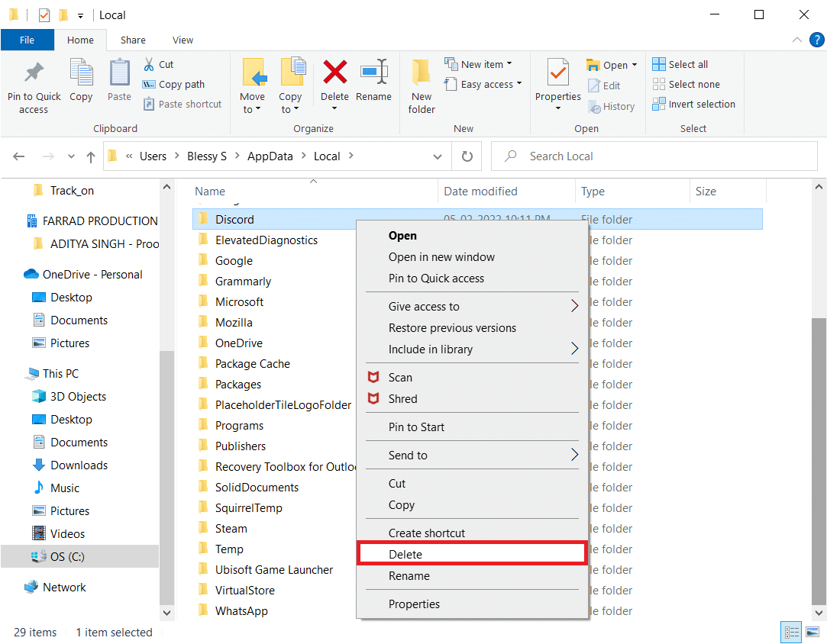
Task: Choose Pin to Start in context menu
Action: point(472,427)
